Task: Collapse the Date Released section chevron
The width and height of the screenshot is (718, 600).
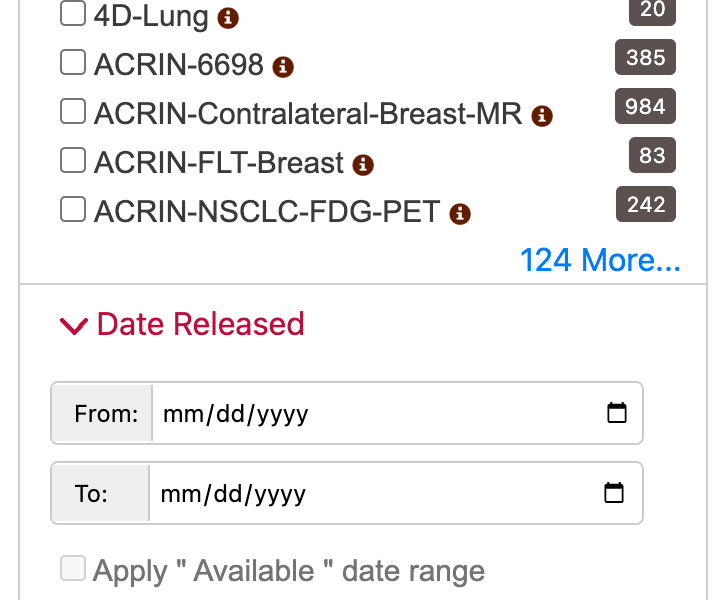Action: [74, 326]
